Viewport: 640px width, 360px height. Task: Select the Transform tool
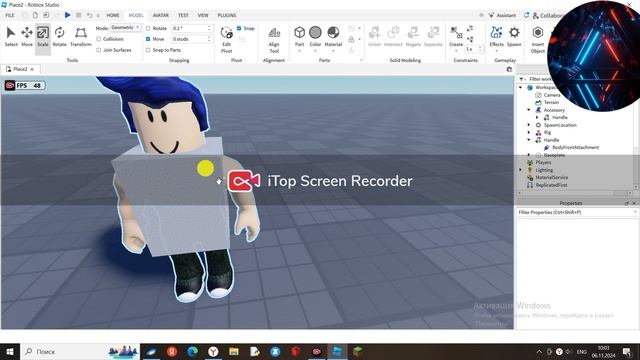tap(81, 36)
